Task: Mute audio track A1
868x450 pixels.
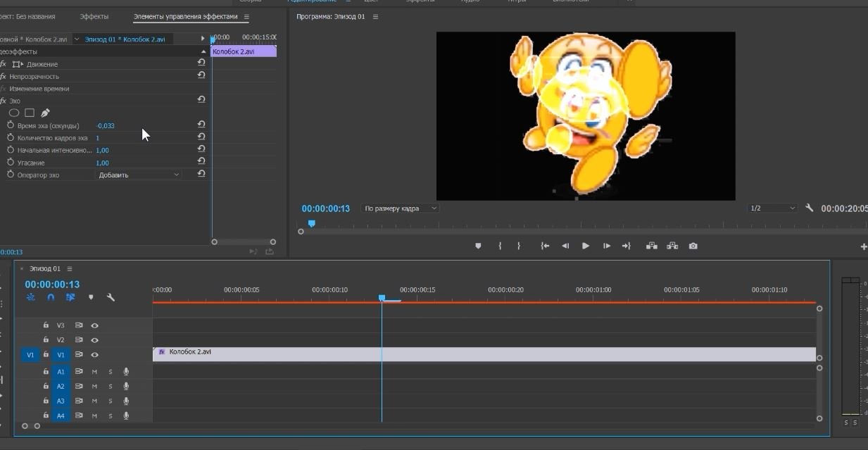Action: click(94, 372)
